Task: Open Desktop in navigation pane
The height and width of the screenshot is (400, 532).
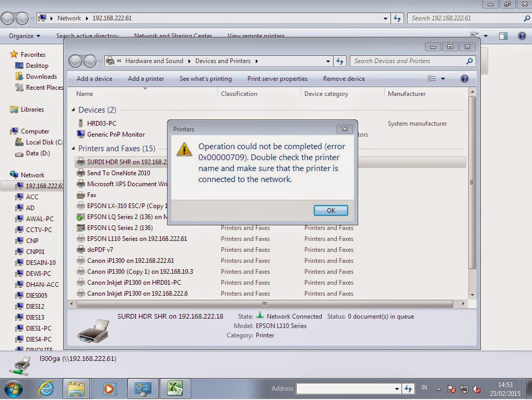Action: click(x=37, y=65)
